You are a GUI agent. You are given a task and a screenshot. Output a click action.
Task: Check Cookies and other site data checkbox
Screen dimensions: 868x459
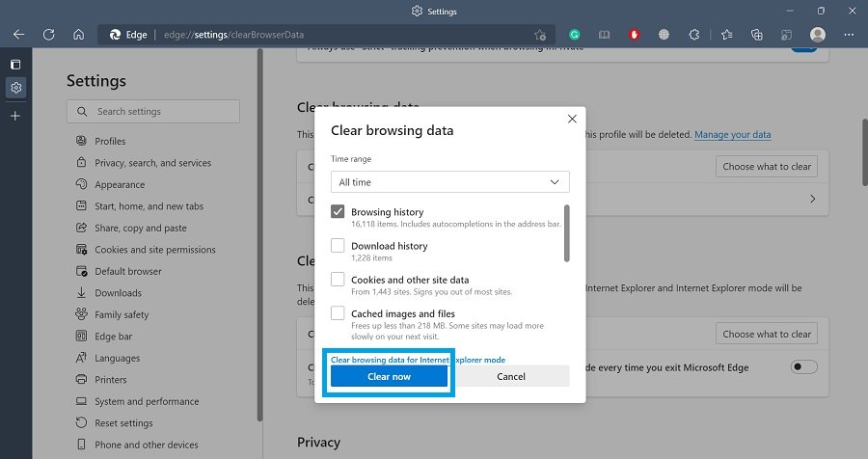[338, 279]
